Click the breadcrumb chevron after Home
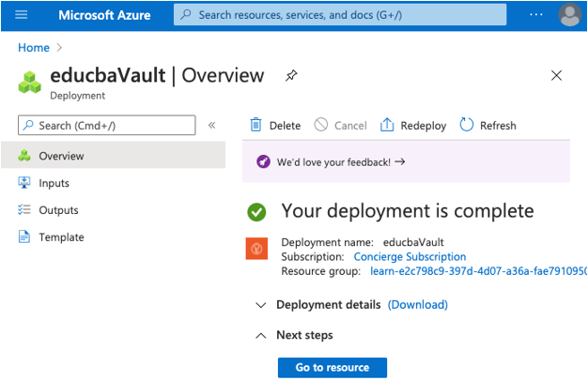The width and height of the screenshot is (588, 381). coord(59,48)
